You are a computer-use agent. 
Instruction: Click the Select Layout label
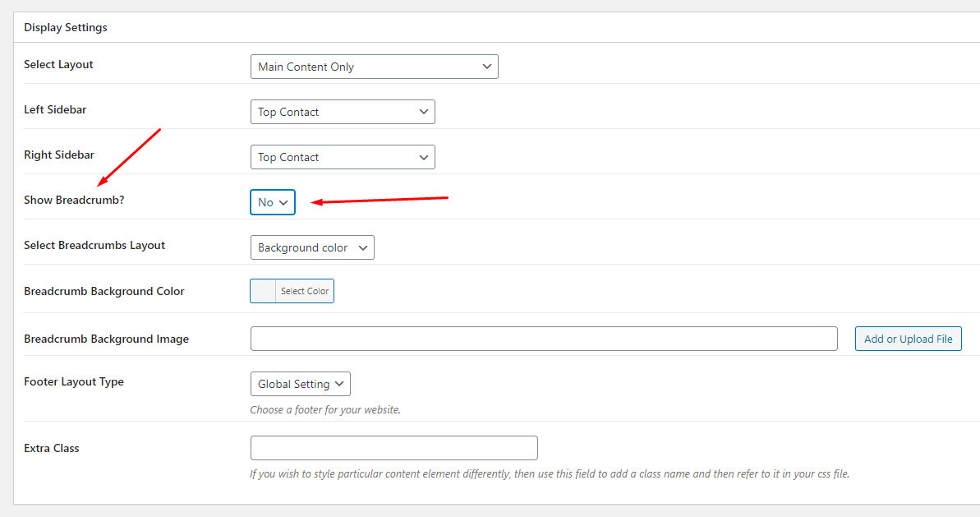58,64
